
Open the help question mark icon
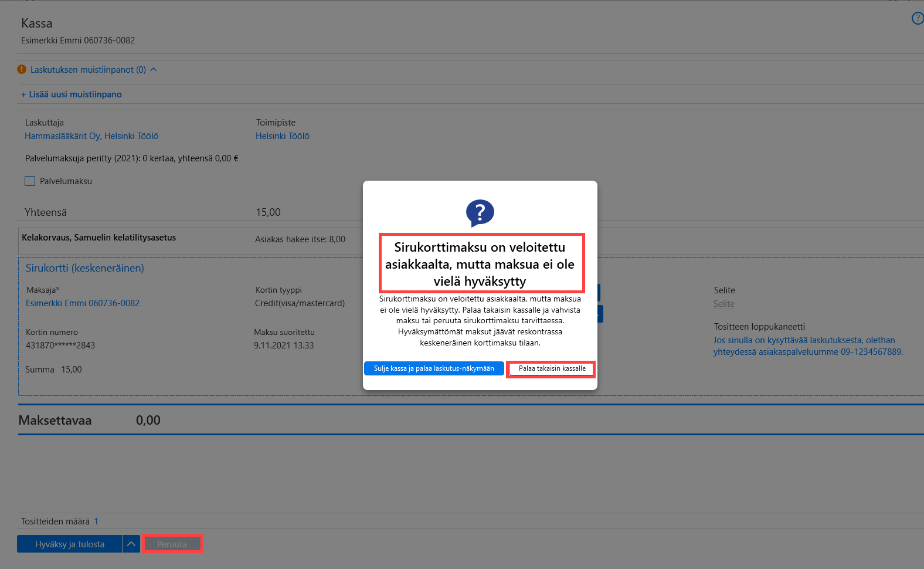click(x=918, y=18)
